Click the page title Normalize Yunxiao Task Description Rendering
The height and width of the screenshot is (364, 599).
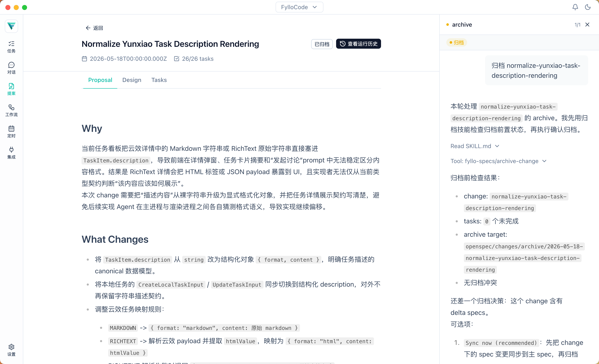(170, 44)
